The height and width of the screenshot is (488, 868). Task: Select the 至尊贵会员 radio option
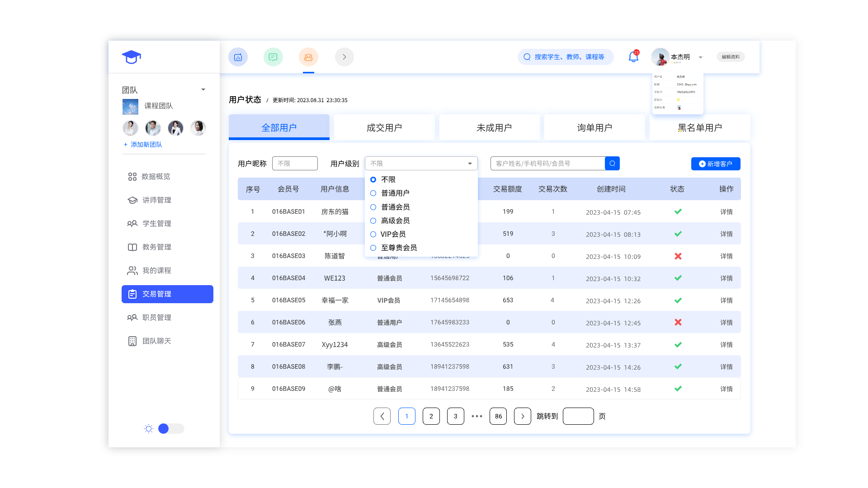coord(373,248)
